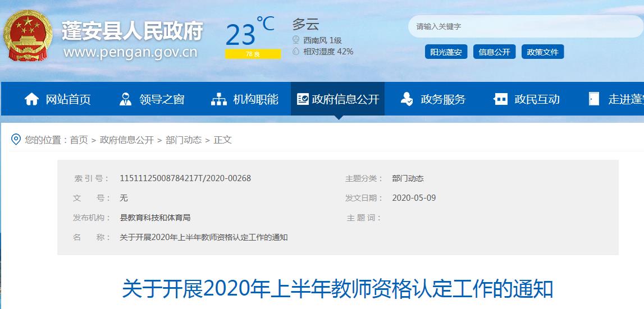This screenshot has width=644, height=309.
Task: Click the chat icon beside 政民互动
Action: [501, 99]
